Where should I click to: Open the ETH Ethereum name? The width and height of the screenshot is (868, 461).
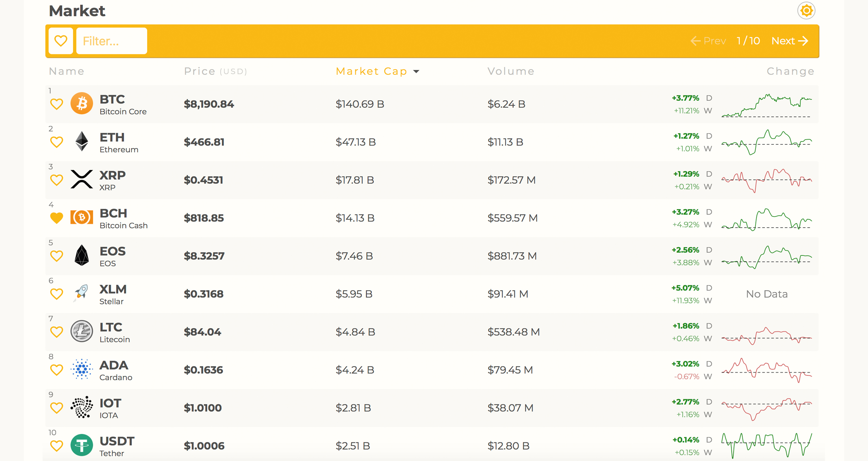[119, 143]
